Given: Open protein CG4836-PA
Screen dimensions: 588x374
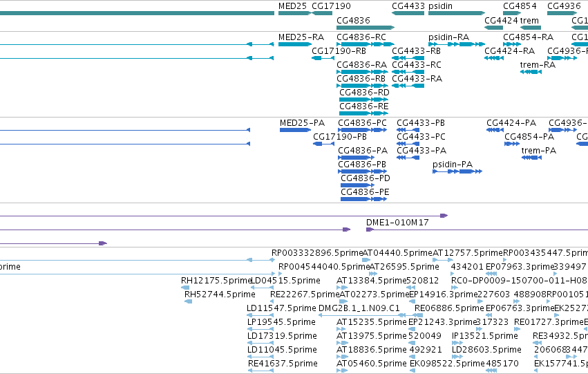Looking at the screenshot, I should pos(357,158).
